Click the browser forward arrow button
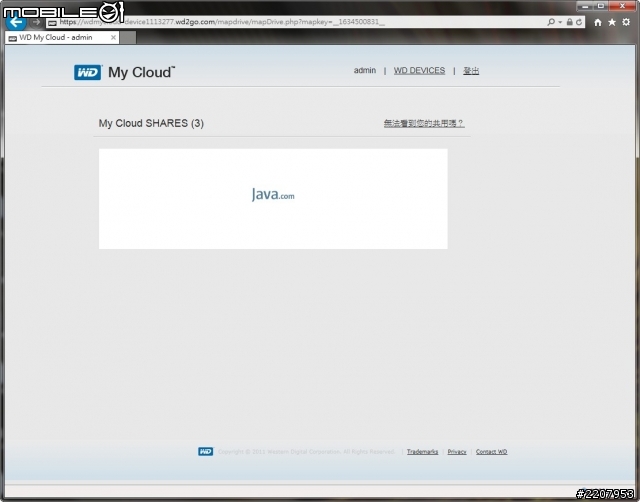Screen dimensions: 640x502 click(x=36, y=22)
